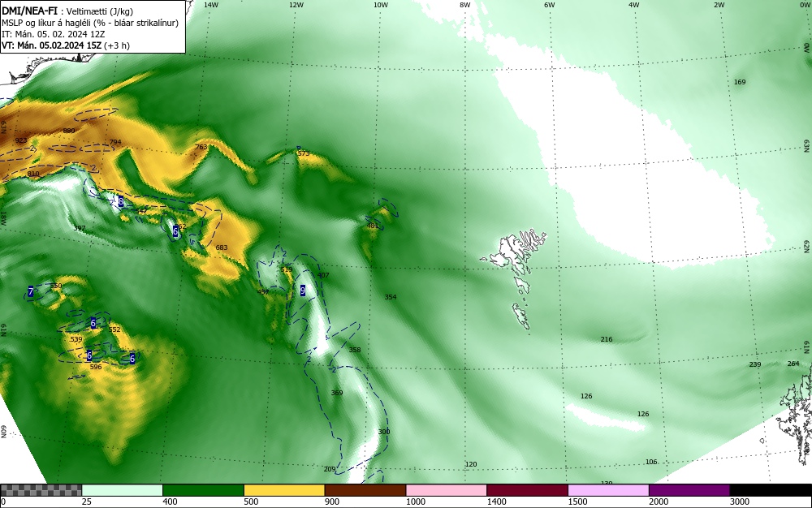Click the light purple 1500–2000 legend swatch

[608, 490]
